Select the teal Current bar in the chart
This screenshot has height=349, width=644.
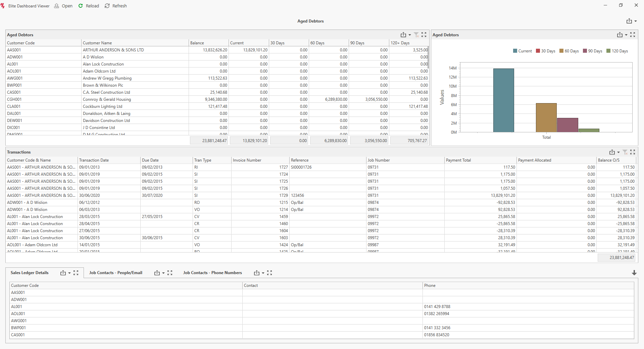tap(504, 100)
